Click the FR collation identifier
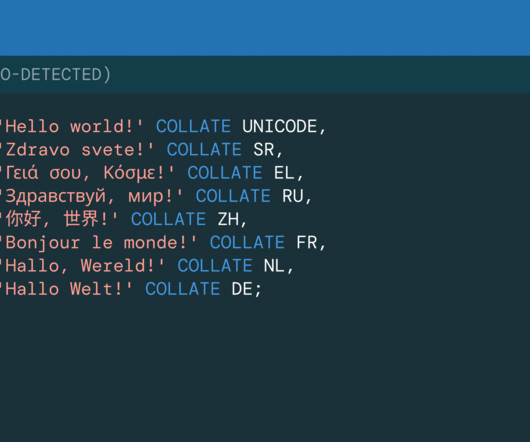 point(307,243)
